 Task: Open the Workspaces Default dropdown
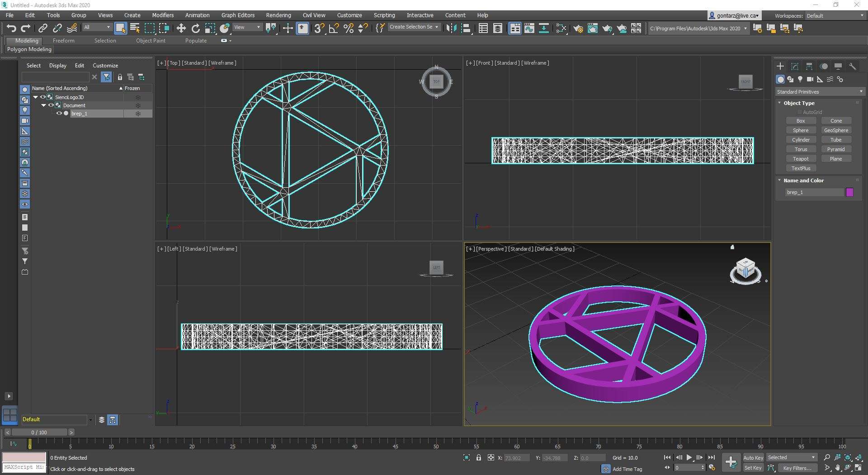click(x=835, y=16)
